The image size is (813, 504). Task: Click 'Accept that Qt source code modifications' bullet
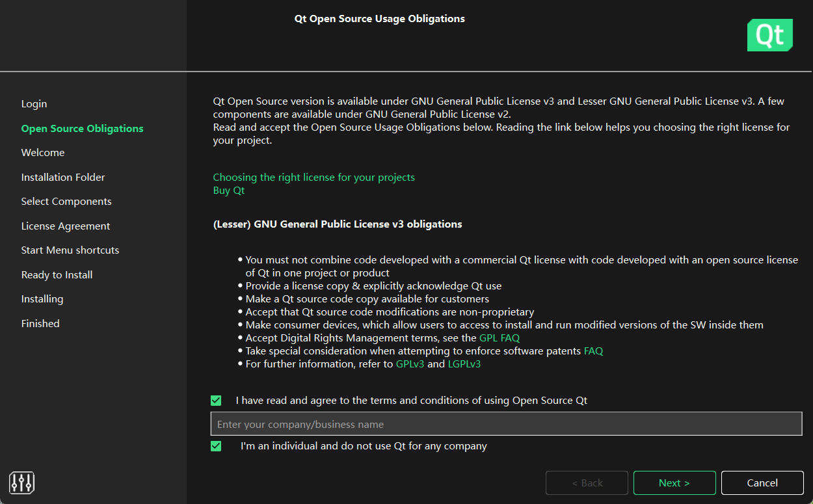pyautogui.click(x=390, y=312)
